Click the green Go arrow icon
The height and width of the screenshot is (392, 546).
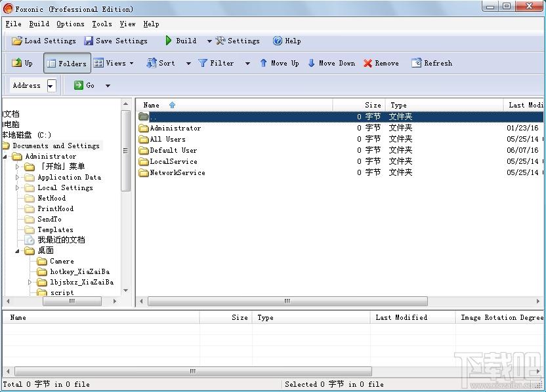tap(79, 85)
